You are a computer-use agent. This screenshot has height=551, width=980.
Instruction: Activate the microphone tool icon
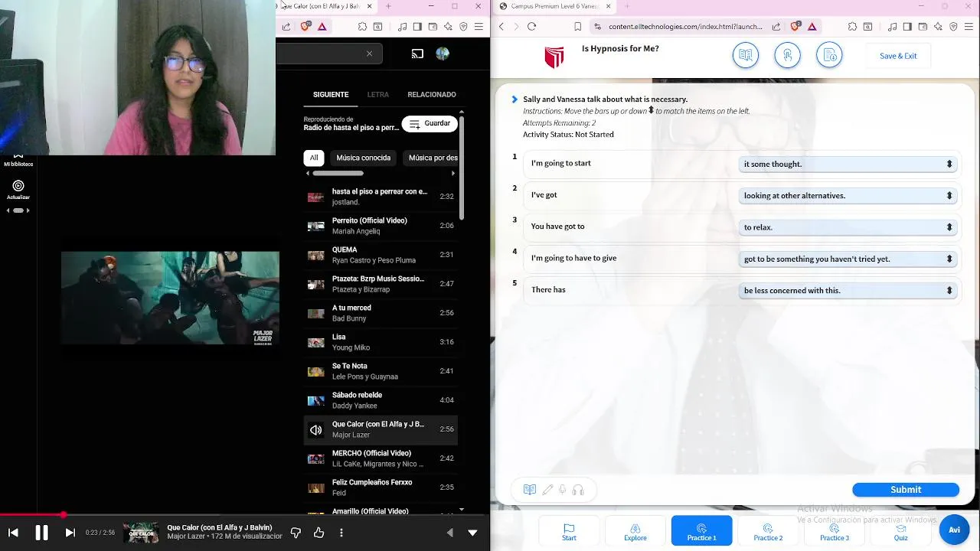[563, 490]
